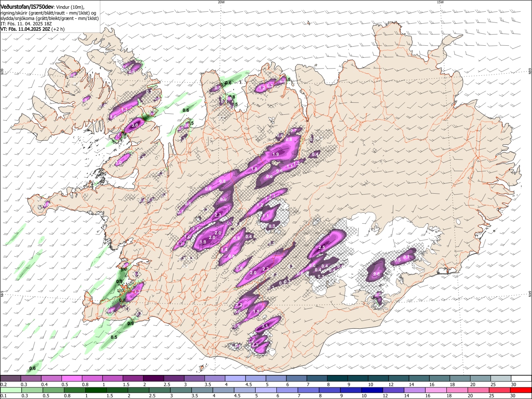Screen dimensions: 532x399
Task: Click the bright red lower swatch after 30
Action: point(520,390)
